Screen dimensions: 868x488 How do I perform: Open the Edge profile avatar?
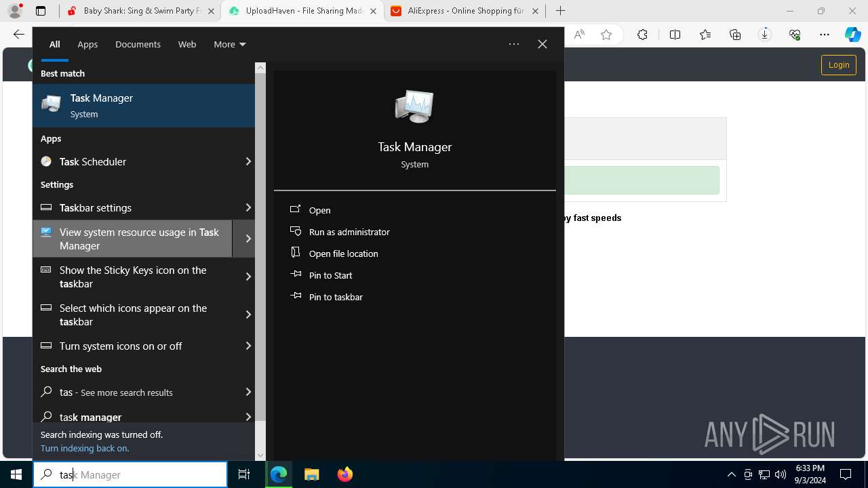pos(15,11)
